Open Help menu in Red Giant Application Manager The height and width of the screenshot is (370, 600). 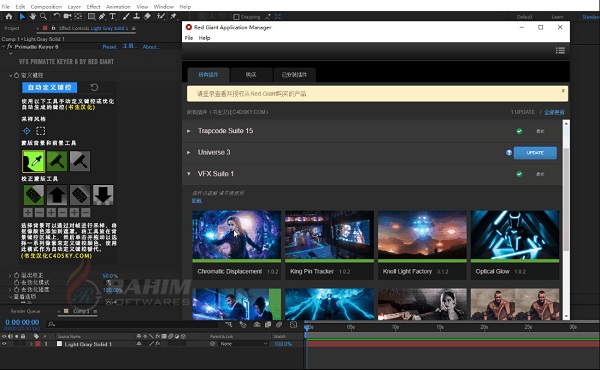pos(204,38)
